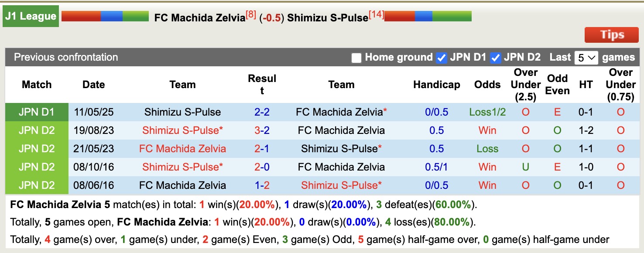Open the Tips panel
This screenshot has width=644, height=253.
pyautogui.click(x=611, y=35)
